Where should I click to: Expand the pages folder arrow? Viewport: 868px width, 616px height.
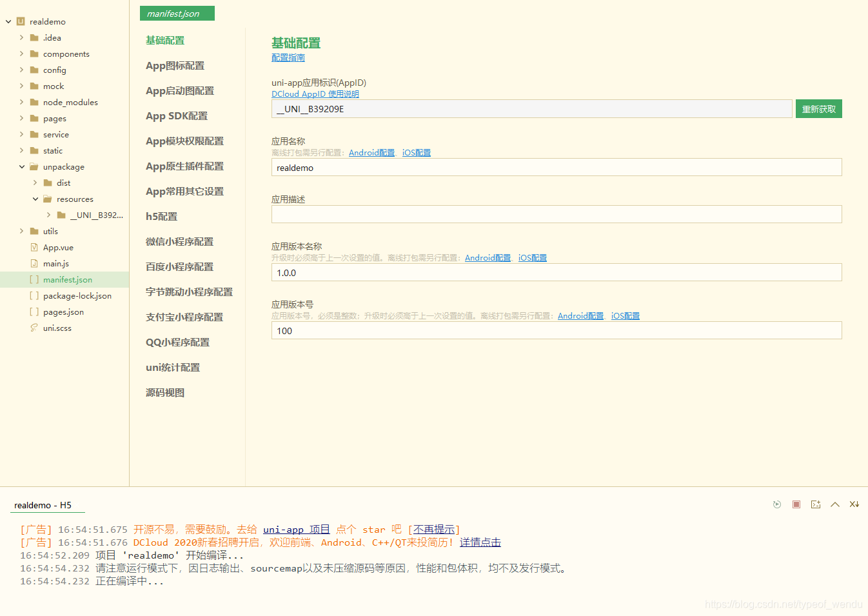click(x=21, y=118)
